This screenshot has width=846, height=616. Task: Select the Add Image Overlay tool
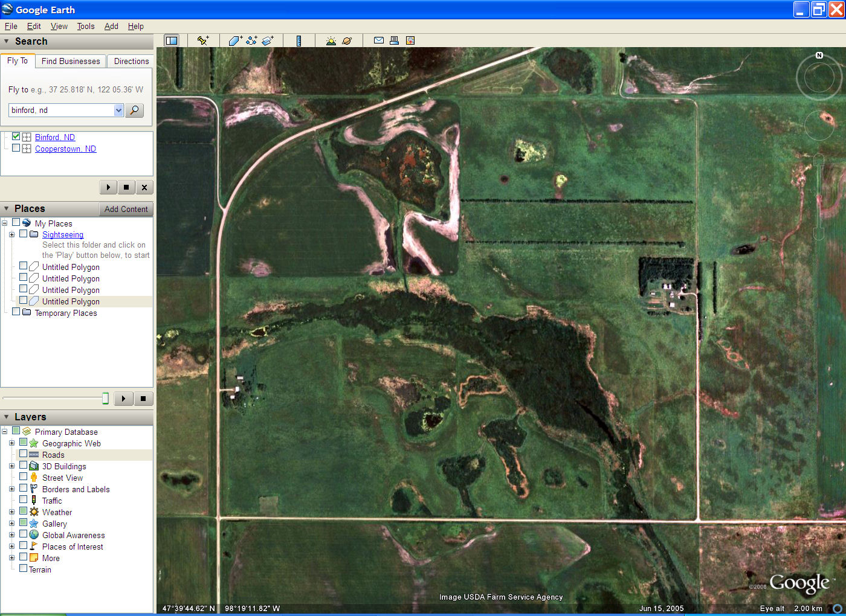268,40
